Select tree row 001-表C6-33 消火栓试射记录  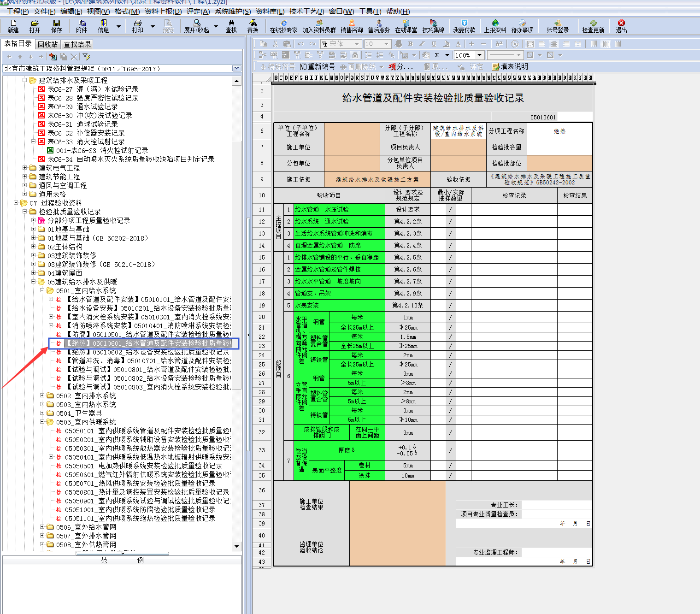(x=97, y=150)
